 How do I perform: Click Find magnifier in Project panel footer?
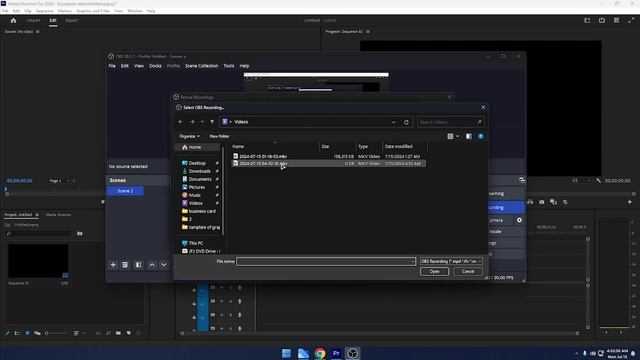(x=108, y=333)
